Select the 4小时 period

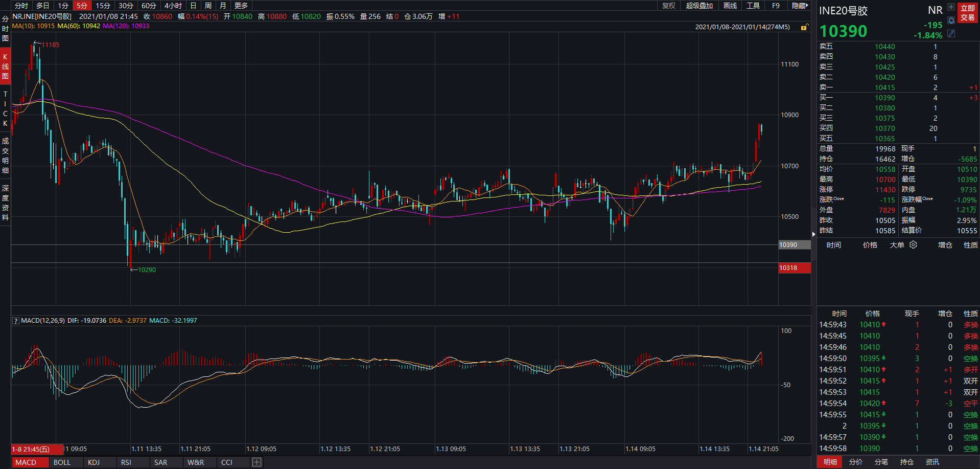[173, 6]
